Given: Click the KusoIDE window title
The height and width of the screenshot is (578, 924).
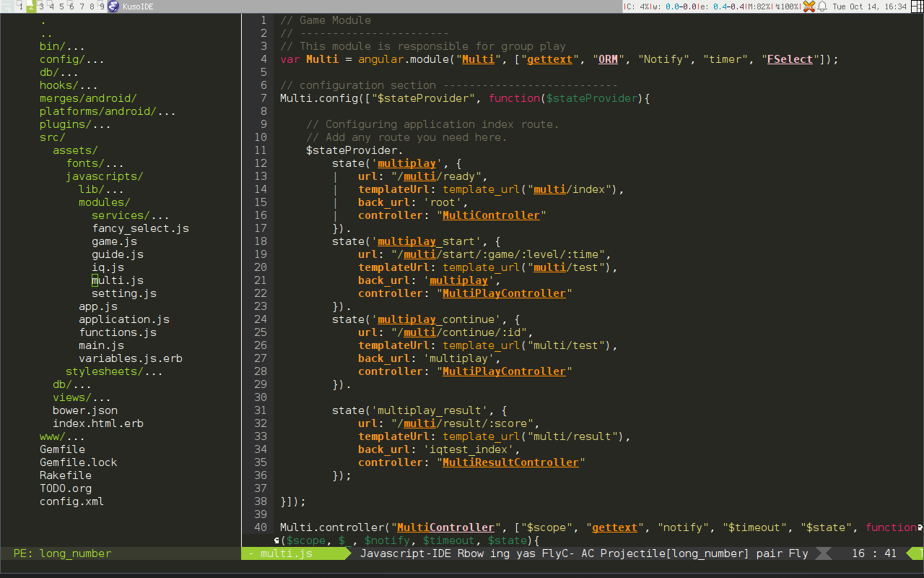Looking at the screenshot, I should click(x=137, y=7).
